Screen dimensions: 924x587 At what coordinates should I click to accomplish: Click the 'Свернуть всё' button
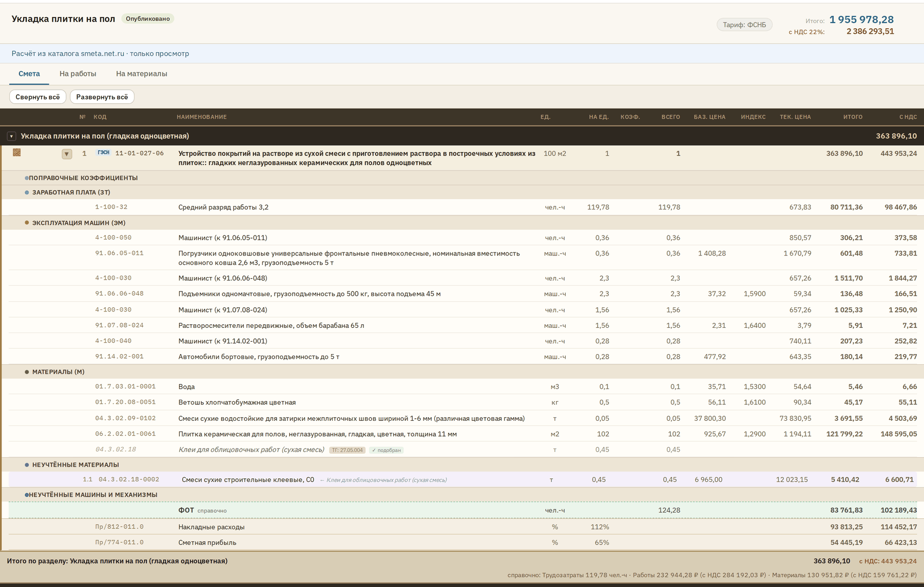37,97
